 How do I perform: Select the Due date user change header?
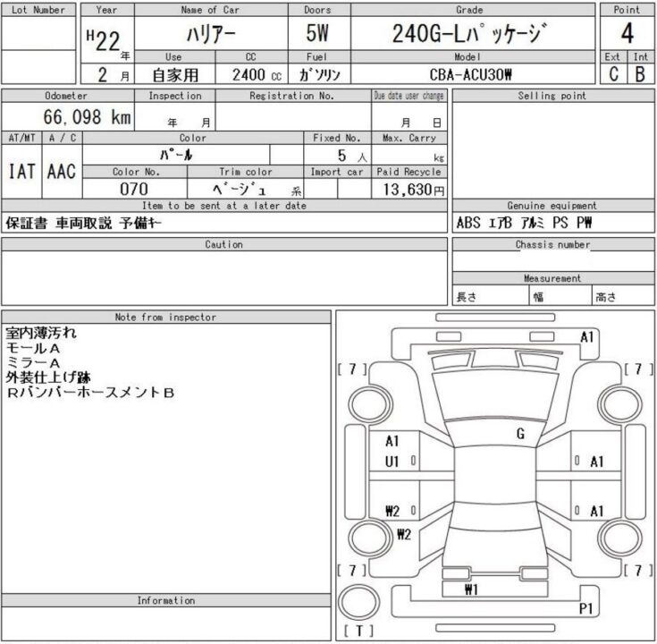409,96
